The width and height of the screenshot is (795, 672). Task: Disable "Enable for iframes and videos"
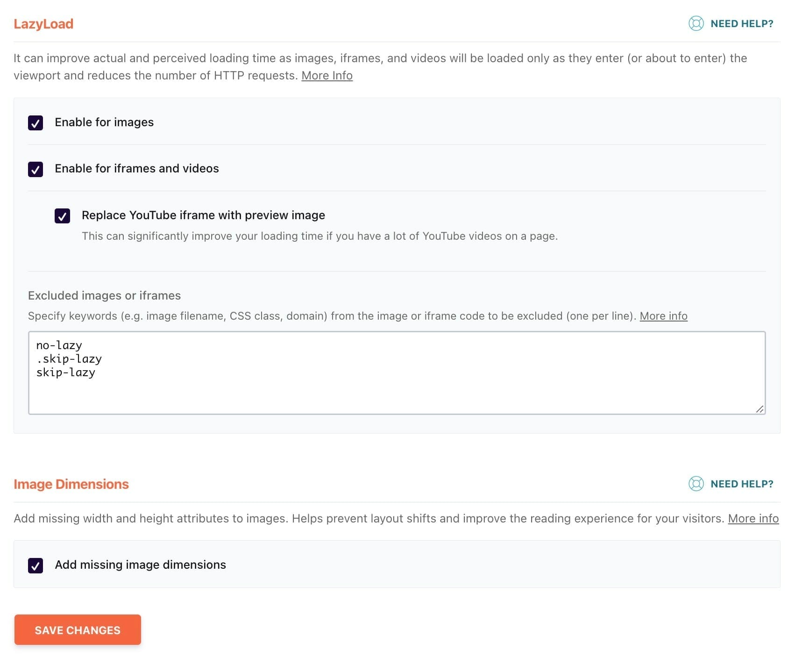(x=35, y=169)
